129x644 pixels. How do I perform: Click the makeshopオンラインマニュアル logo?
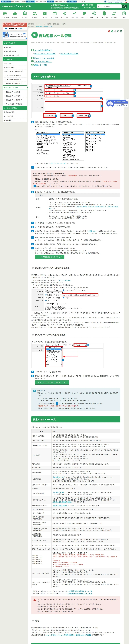(16, 6)
